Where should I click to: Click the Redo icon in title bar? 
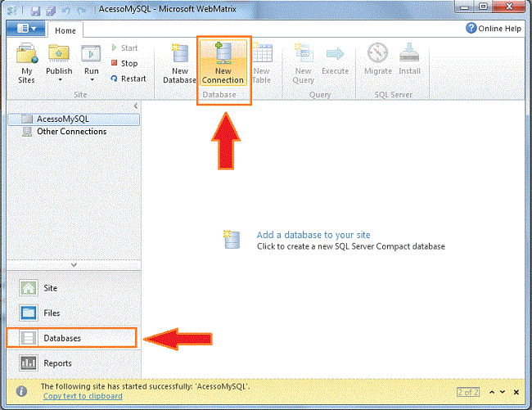point(81,11)
